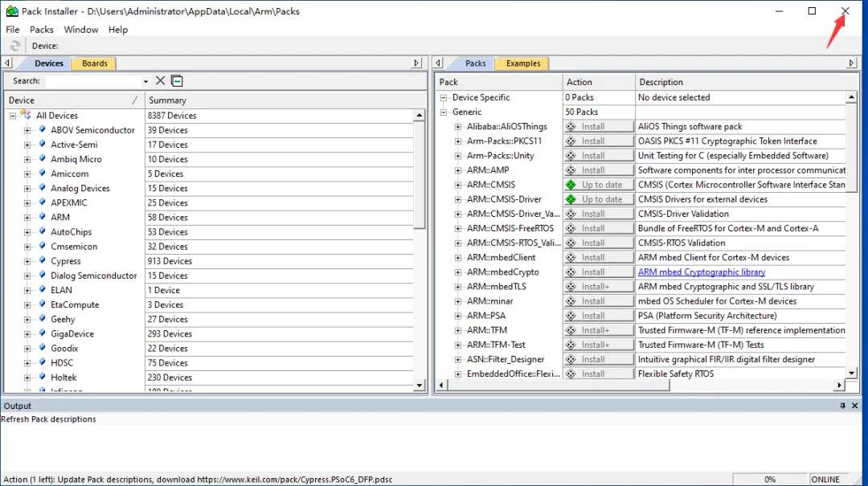Install the ARM::mbedTLS pack
The image size is (868, 486).
[599, 287]
